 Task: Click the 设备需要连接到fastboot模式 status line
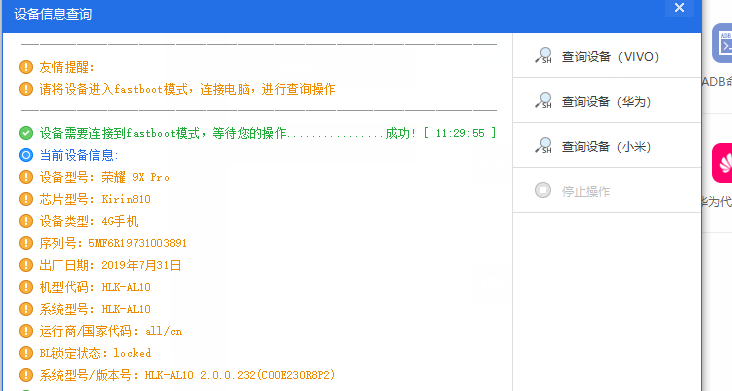coord(268,133)
